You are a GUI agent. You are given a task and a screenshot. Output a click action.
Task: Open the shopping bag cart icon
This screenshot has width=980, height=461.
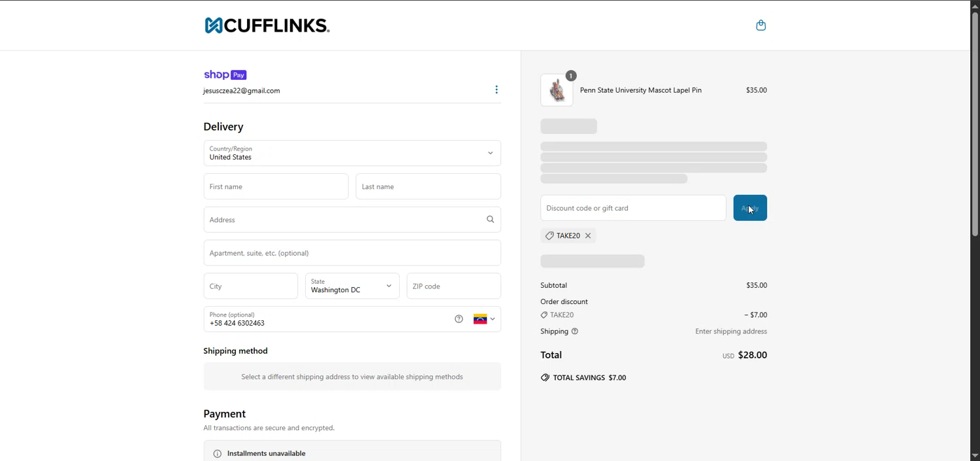tap(760, 26)
